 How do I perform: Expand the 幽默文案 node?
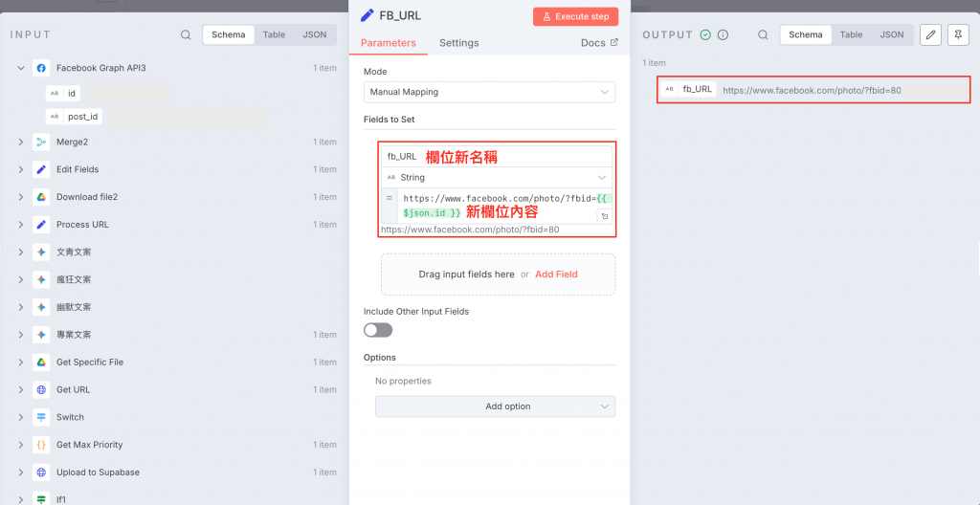tap(21, 307)
